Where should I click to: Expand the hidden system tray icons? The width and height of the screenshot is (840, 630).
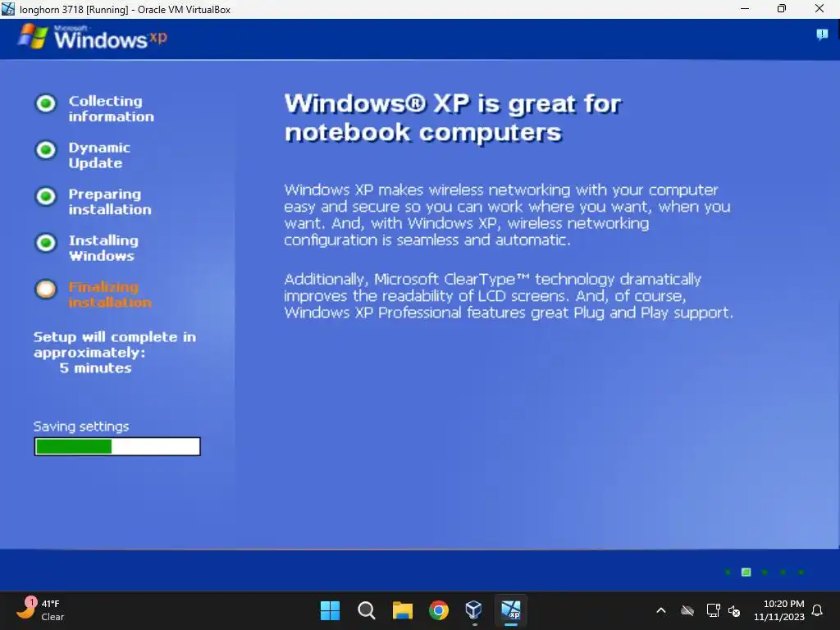pyautogui.click(x=661, y=610)
